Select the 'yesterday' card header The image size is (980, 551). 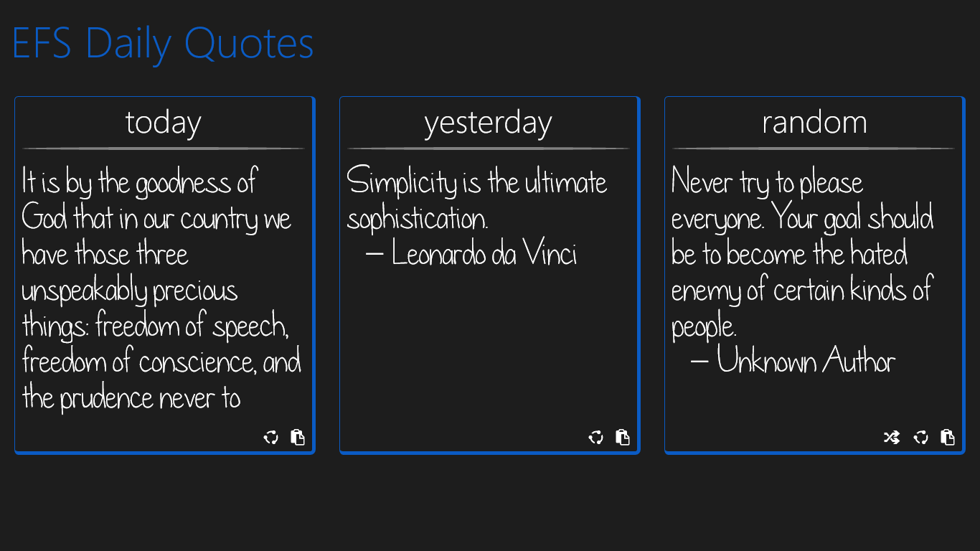pos(488,123)
